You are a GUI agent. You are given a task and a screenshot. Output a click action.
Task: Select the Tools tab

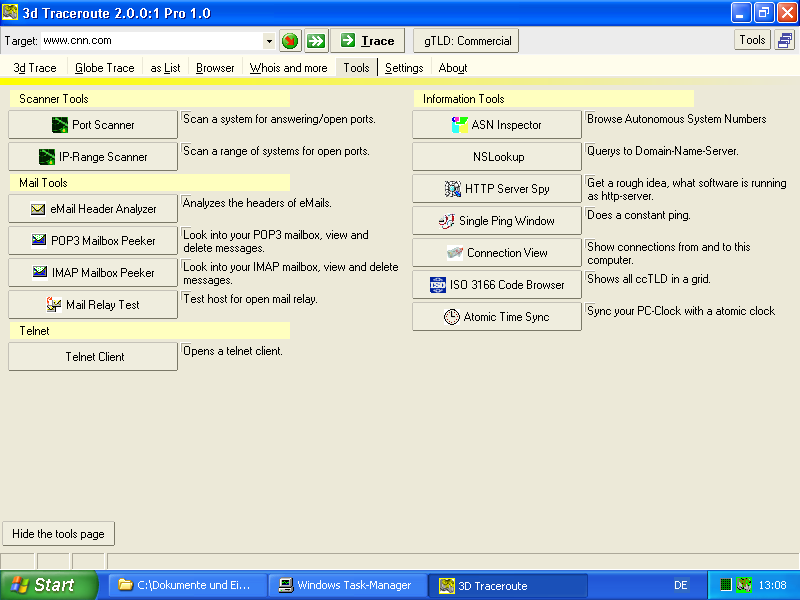356,68
